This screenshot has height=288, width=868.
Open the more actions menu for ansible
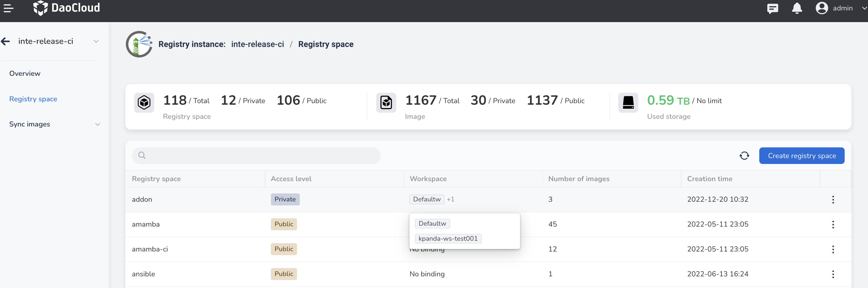[x=833, y=274]
